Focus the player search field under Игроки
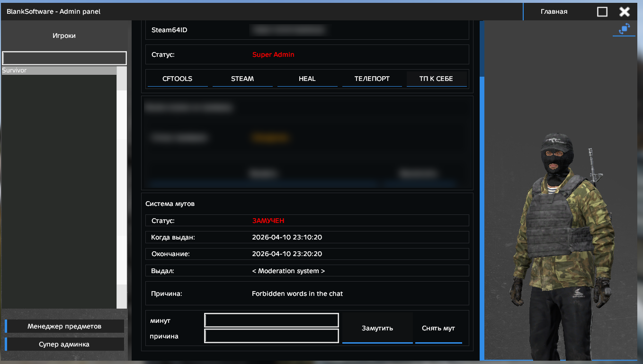The image size is (643, 364). pos(64,58)
